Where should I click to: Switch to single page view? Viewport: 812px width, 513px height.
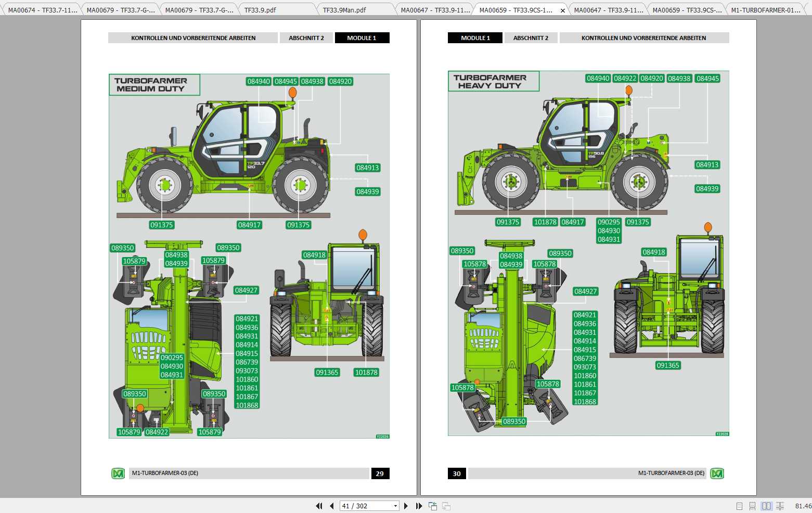click(739, 506)
